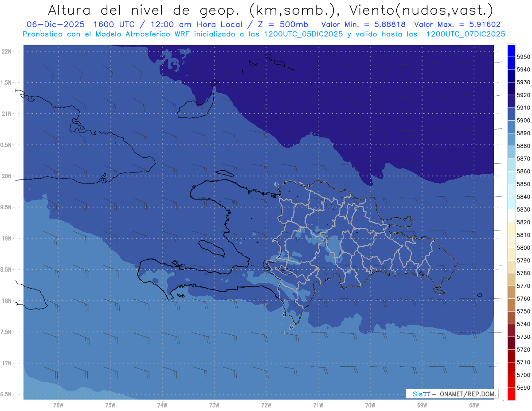Click the white swatch between 5820 and 5830
Viewport: 532px width, 411px height.
click(x=511, y=216)
